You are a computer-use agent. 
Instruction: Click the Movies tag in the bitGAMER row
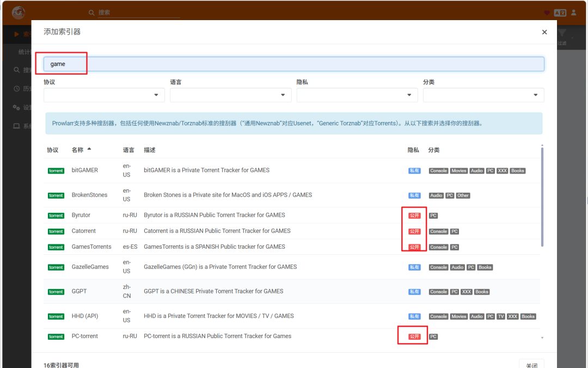(x=458, y=171)
